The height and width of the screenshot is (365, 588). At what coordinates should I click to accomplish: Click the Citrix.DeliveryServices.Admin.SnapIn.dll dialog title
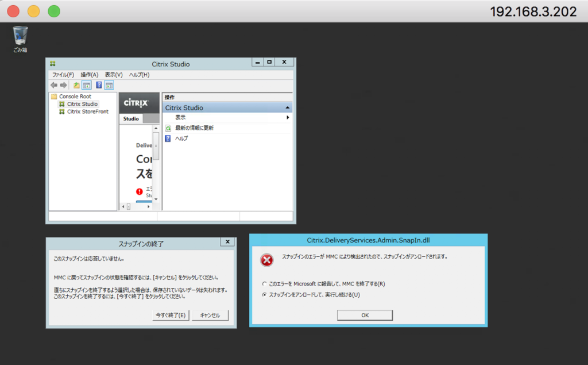(x=368, y=240)
